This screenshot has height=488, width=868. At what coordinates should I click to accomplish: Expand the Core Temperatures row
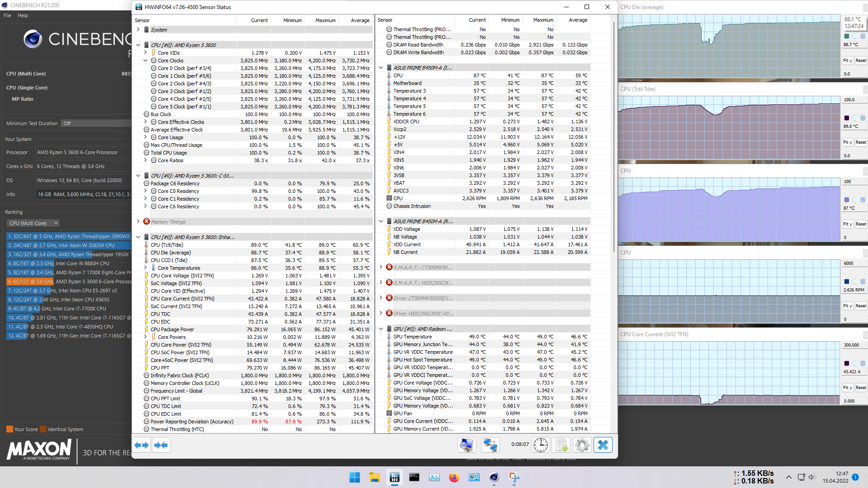pos(146,268)
